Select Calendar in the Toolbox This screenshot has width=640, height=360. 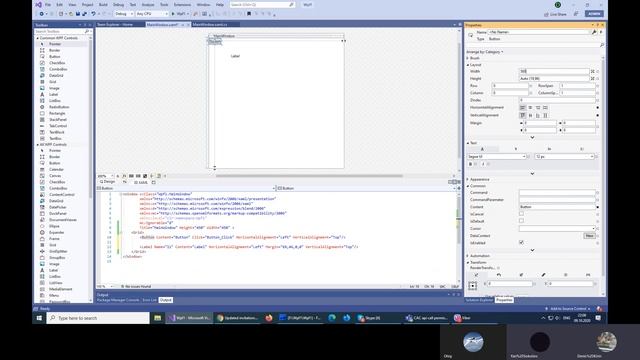[56, 169]
